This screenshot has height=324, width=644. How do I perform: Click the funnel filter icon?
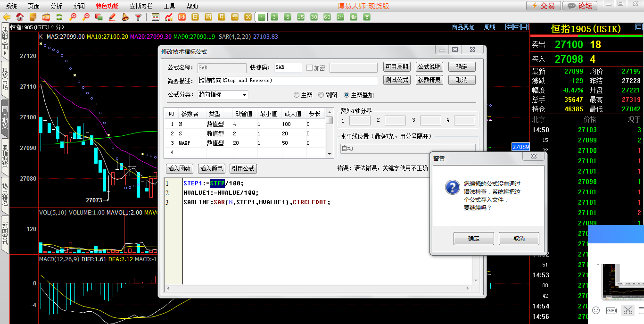point(138,17)
